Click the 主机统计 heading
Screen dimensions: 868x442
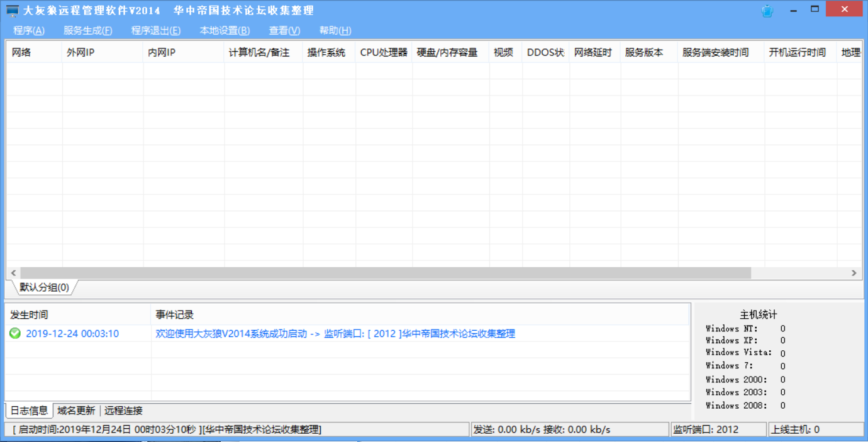(x=758, y=314)
